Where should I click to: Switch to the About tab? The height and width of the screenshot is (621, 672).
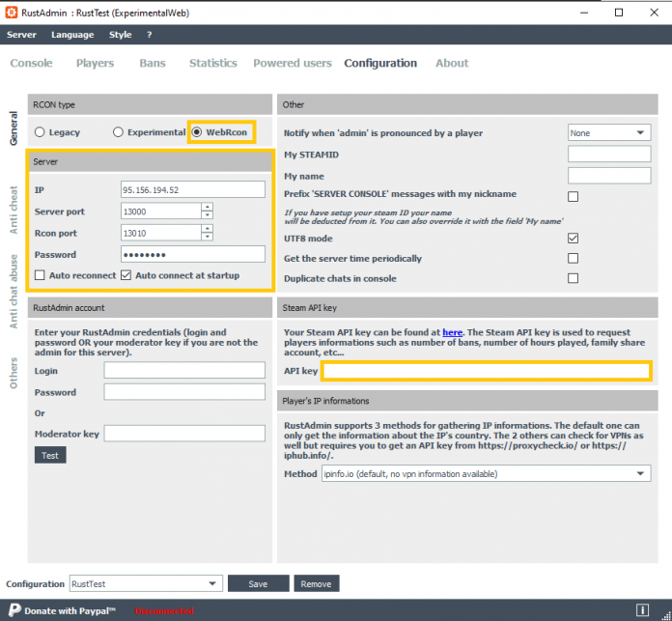point(452,63)
